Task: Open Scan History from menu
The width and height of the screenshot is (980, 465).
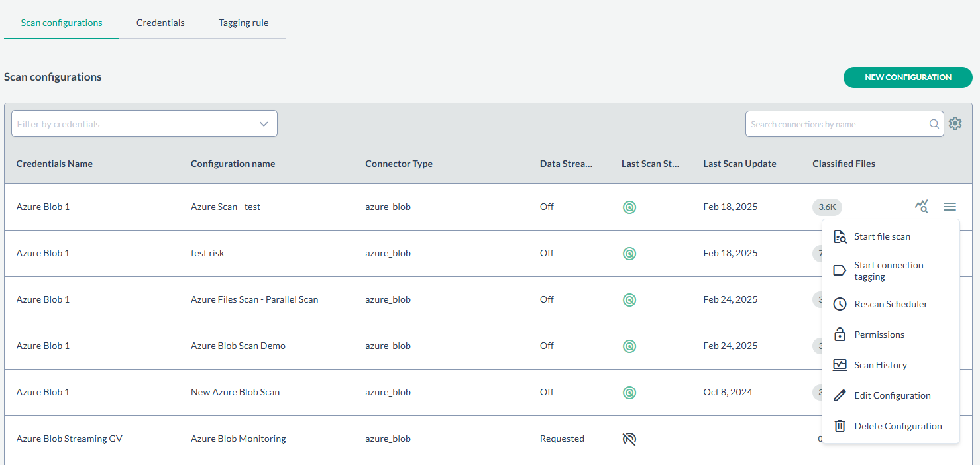Action: 880,365
